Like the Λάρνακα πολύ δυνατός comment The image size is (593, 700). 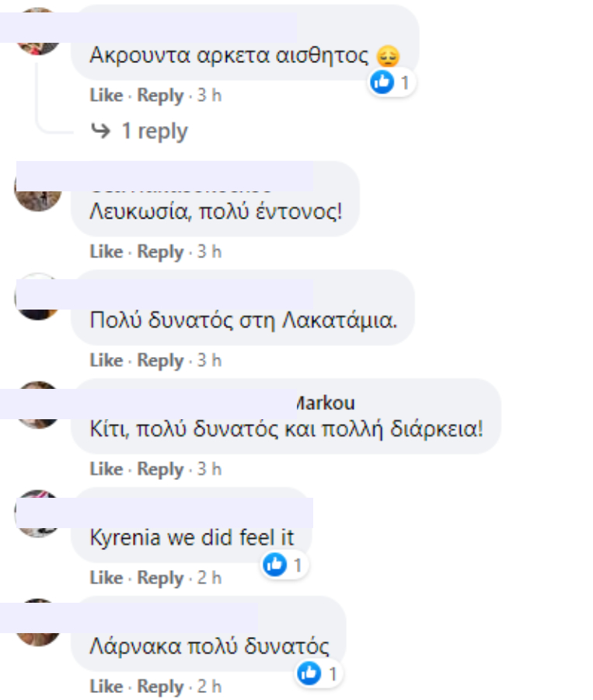tap(106, 686)
